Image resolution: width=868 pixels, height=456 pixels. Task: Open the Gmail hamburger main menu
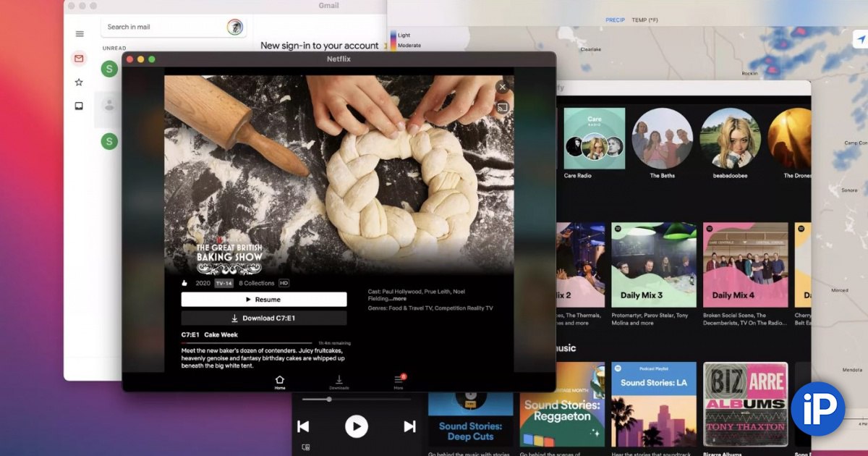tap(80, 33)
